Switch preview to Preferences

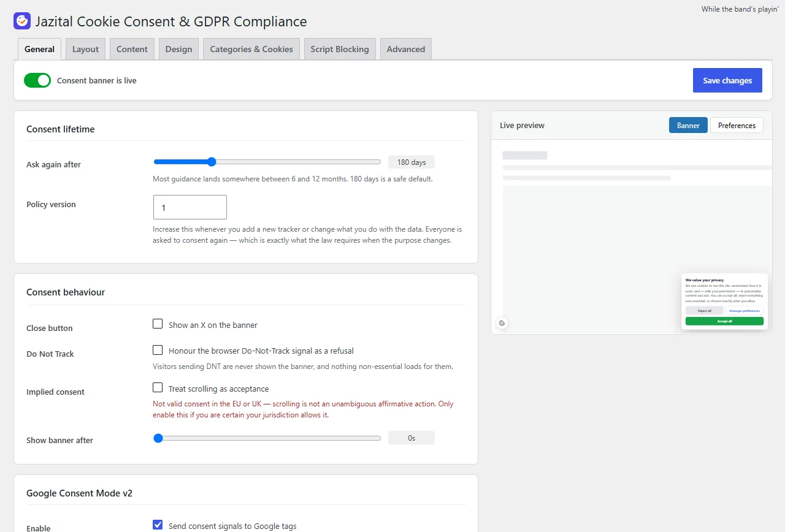point(737,125)
